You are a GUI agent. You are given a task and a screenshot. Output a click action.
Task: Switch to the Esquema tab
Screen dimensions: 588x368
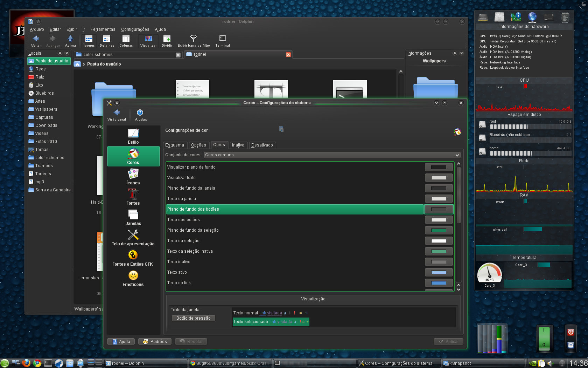click(175, 145)
